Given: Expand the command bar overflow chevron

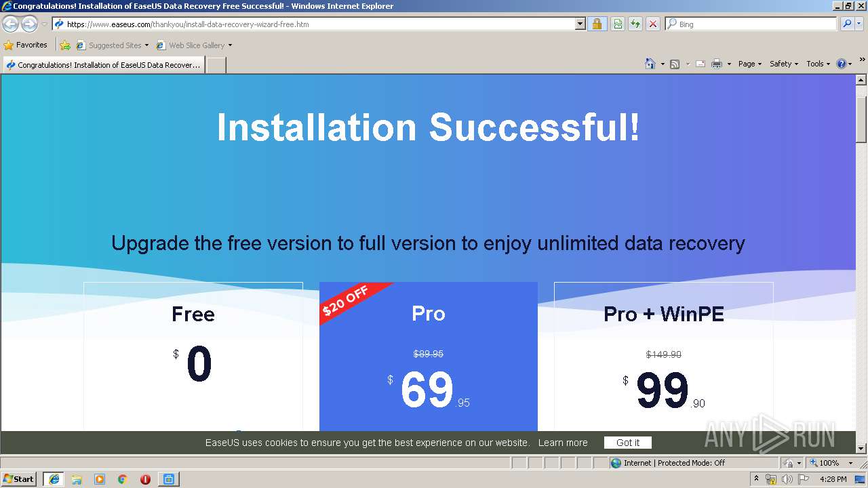Looking at the screenshot, I should pyautogui.click(x=862, y=60).
